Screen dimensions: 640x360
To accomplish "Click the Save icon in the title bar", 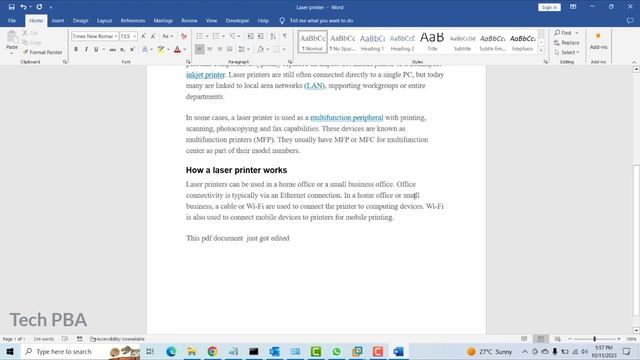I will [x=11, y=7].
